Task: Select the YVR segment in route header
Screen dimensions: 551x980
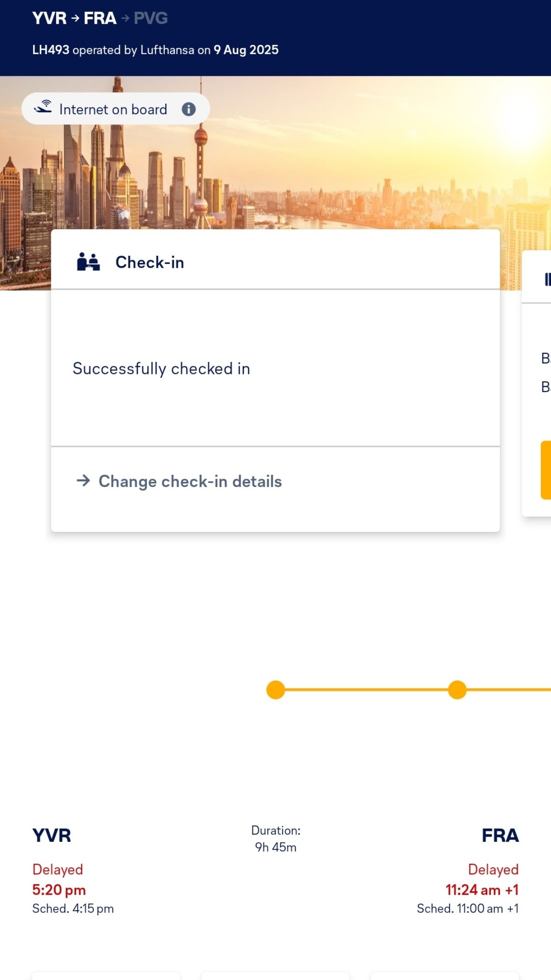Action: tap(50, 18)
